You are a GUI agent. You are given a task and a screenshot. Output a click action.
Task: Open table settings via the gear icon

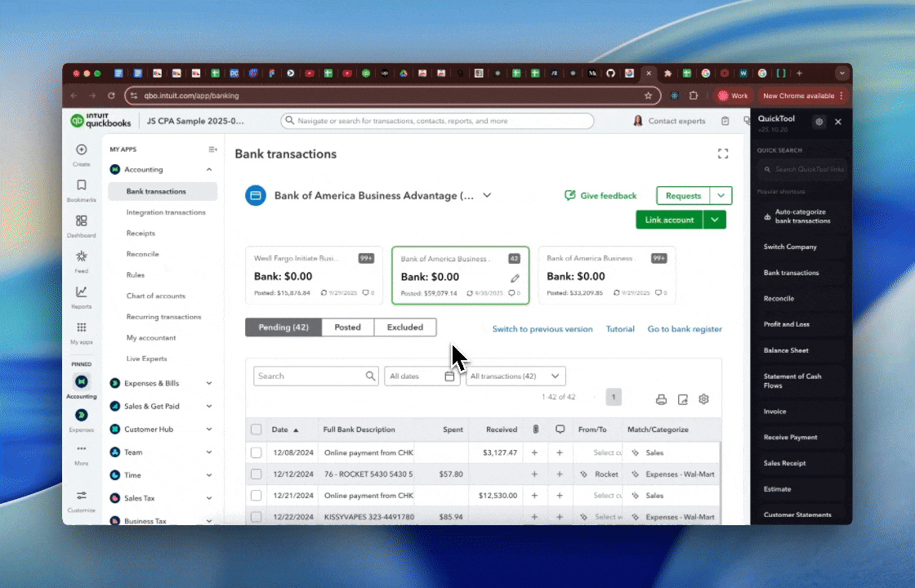tap(703, 399)
